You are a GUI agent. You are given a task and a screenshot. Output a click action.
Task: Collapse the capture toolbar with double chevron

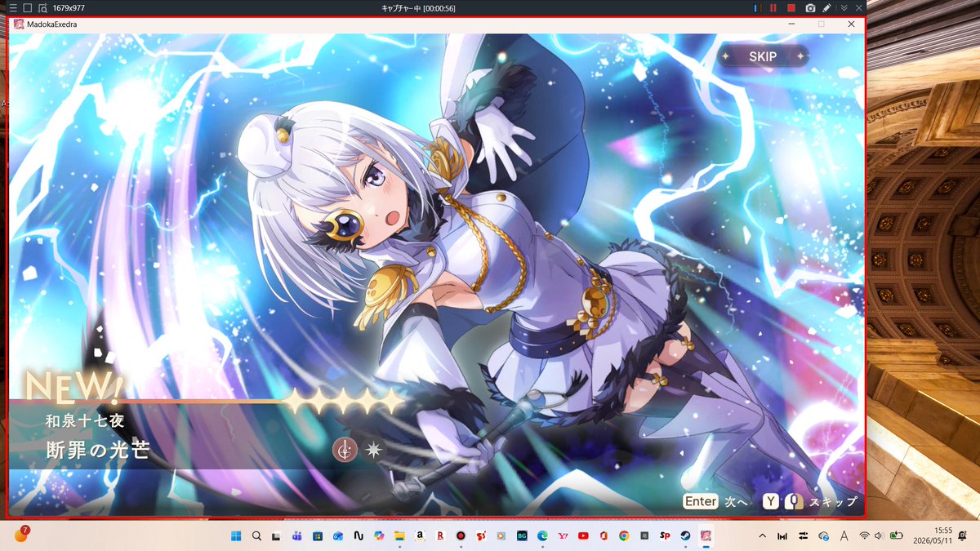[x=844, y=7]
